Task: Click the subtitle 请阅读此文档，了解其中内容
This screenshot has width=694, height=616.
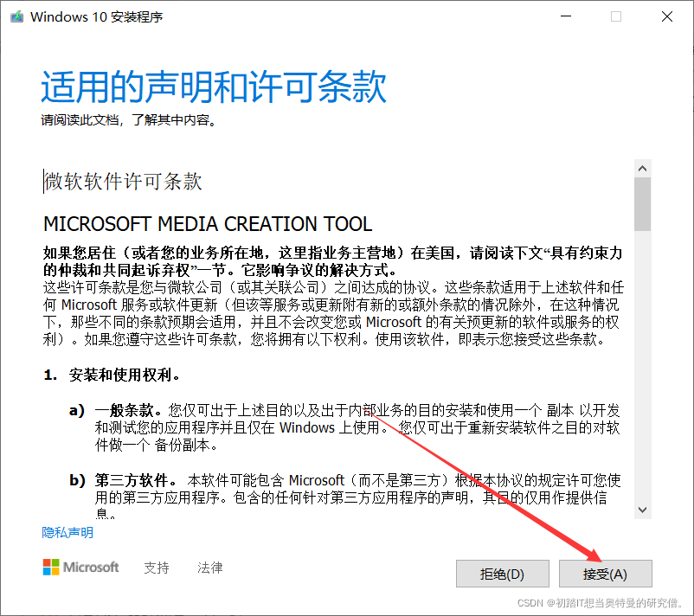Action: pos(129,120)
